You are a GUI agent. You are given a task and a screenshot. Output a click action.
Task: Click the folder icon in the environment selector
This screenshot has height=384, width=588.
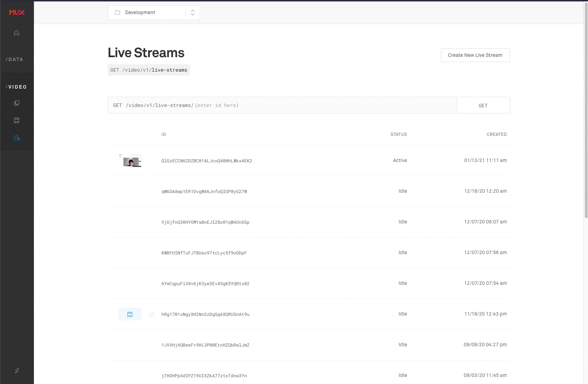[117, 12]
